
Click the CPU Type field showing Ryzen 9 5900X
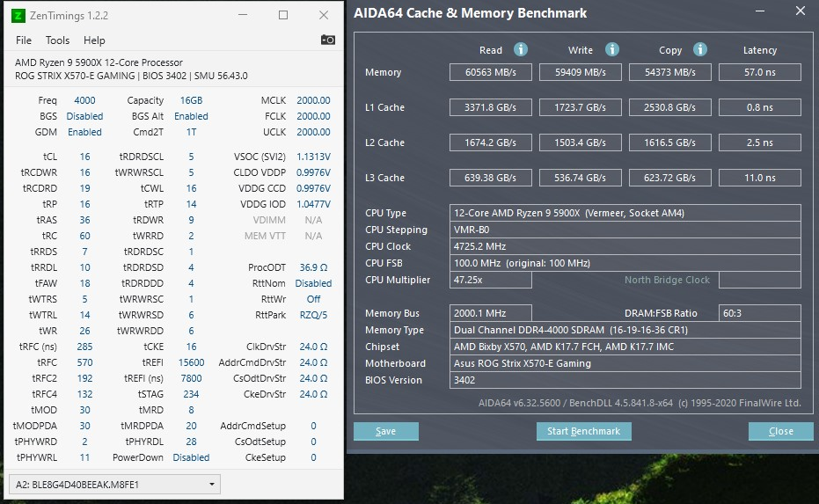(625, 213)
